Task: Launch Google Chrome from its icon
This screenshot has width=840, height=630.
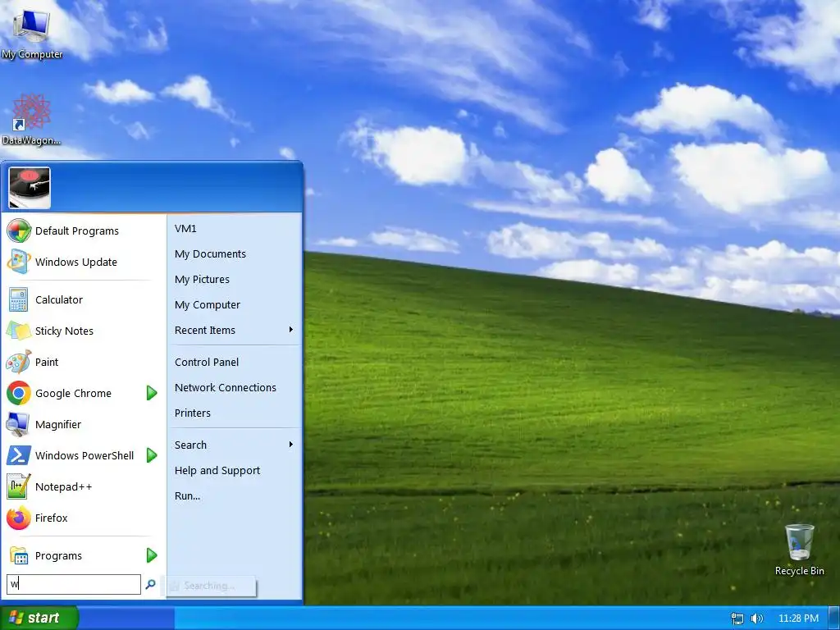Action: coord(19,393)
